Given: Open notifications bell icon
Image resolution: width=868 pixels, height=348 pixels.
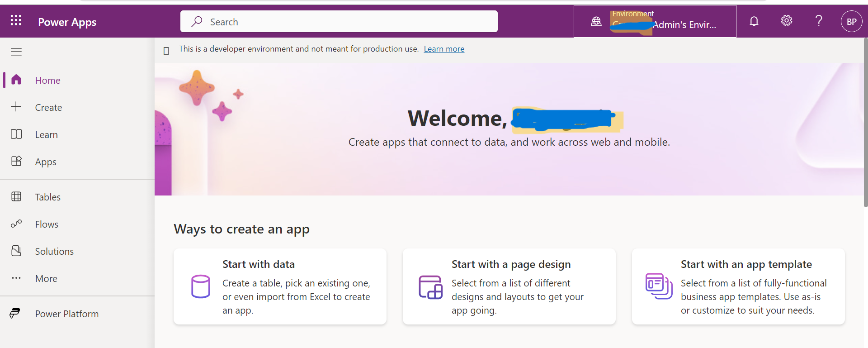Looking at the screenshot, I should (x=754, y=21).
